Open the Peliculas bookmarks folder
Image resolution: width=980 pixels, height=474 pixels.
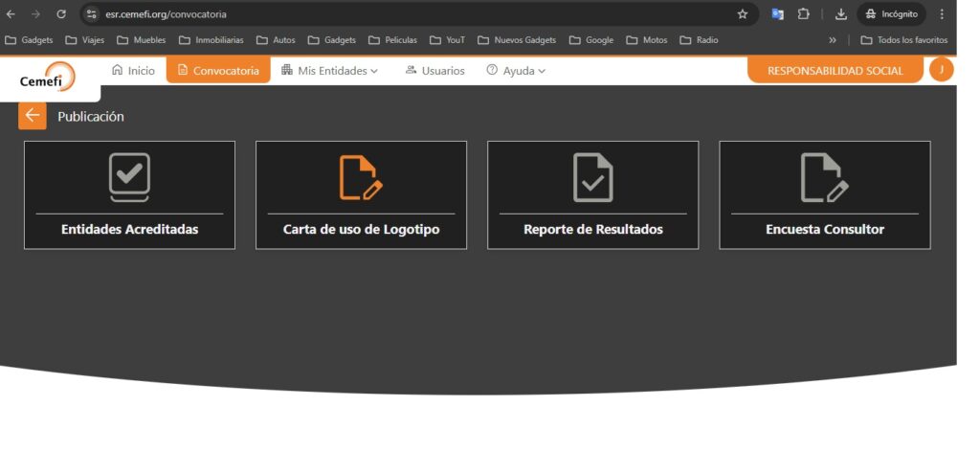pos(392,40)
